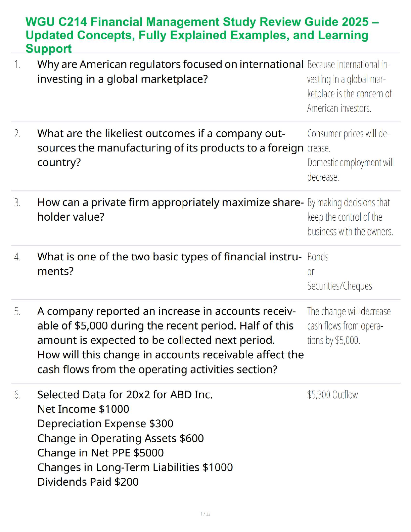Click question number 4 marker
The height and width of the screenshot is (532, 411).
[x=17, y=257]
